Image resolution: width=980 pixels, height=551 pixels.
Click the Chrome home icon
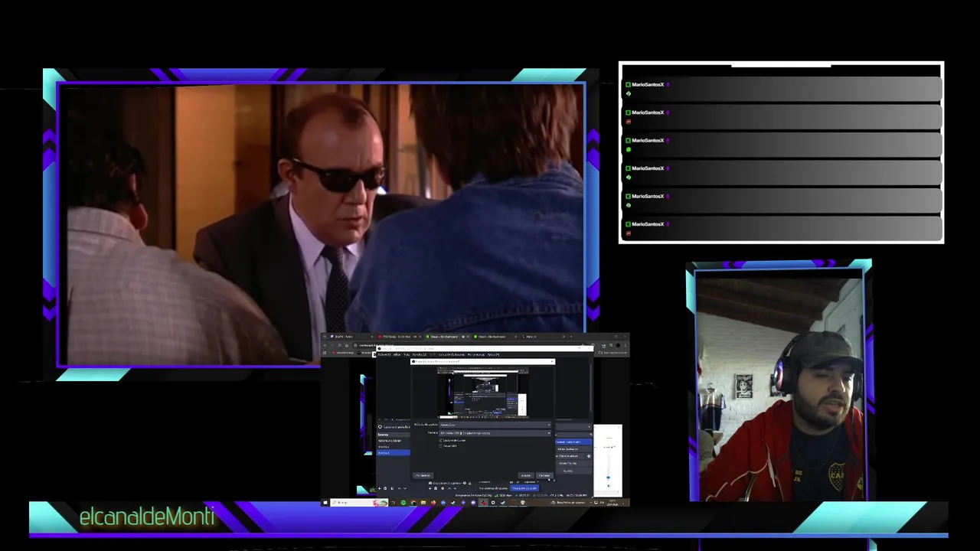pos(347,345)
